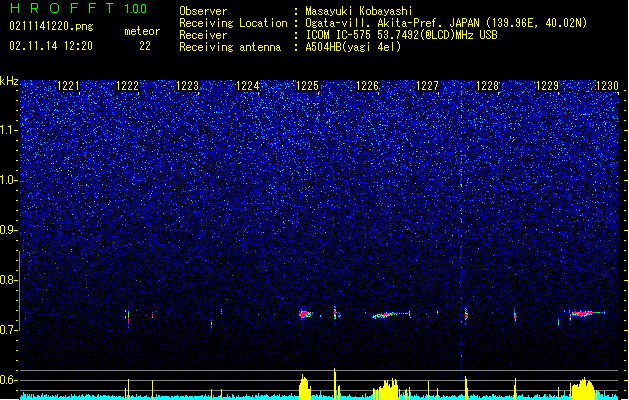Click the 0.8 kHz axis label
The width and height of the screenshot is (629, 400).
[9, 280]
